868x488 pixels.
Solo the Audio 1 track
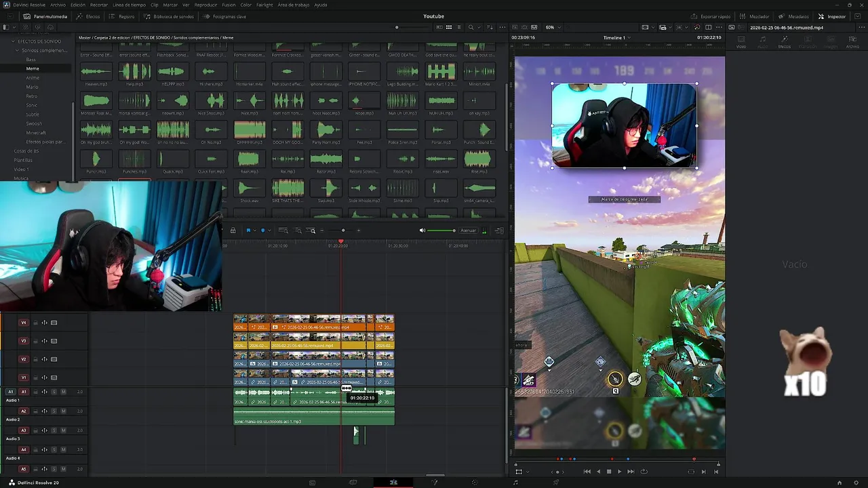click(54, 392)
